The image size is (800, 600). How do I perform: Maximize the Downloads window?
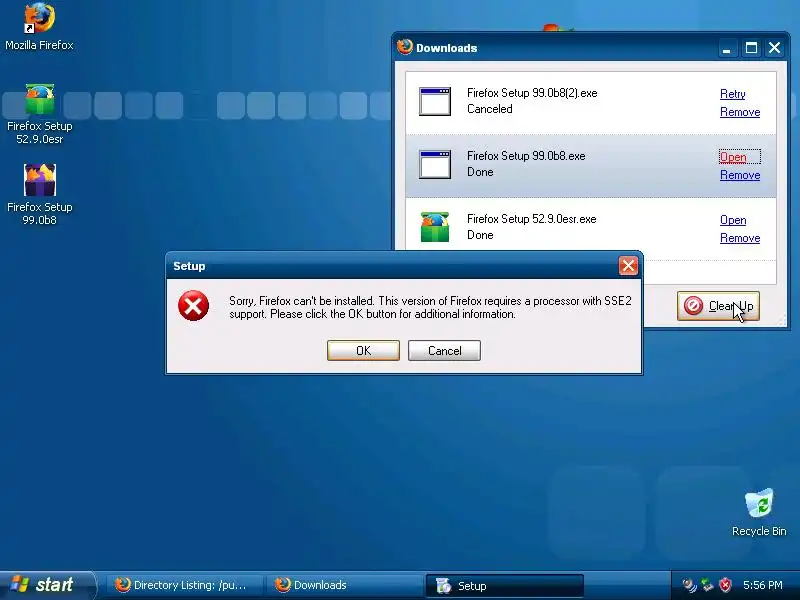tap(751, 48)
